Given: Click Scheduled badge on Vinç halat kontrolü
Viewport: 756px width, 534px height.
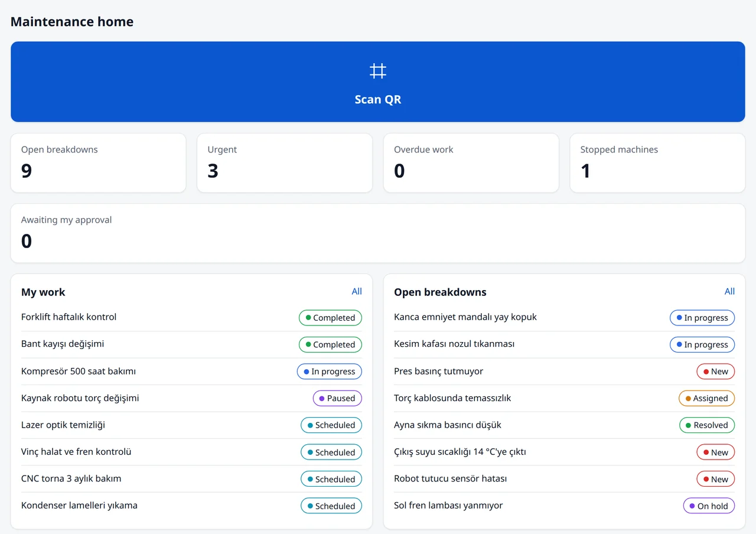Looking at the screenshot, I should pos(331,452).
